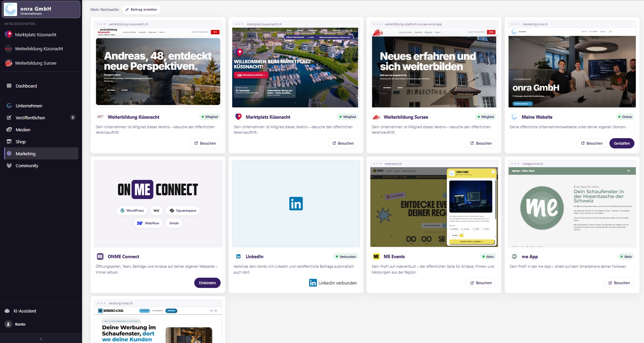Open the Meine Website onra GmbH preview
Image resolution: width=644 pixels, height=343 pixels.
tap(572, 64)
